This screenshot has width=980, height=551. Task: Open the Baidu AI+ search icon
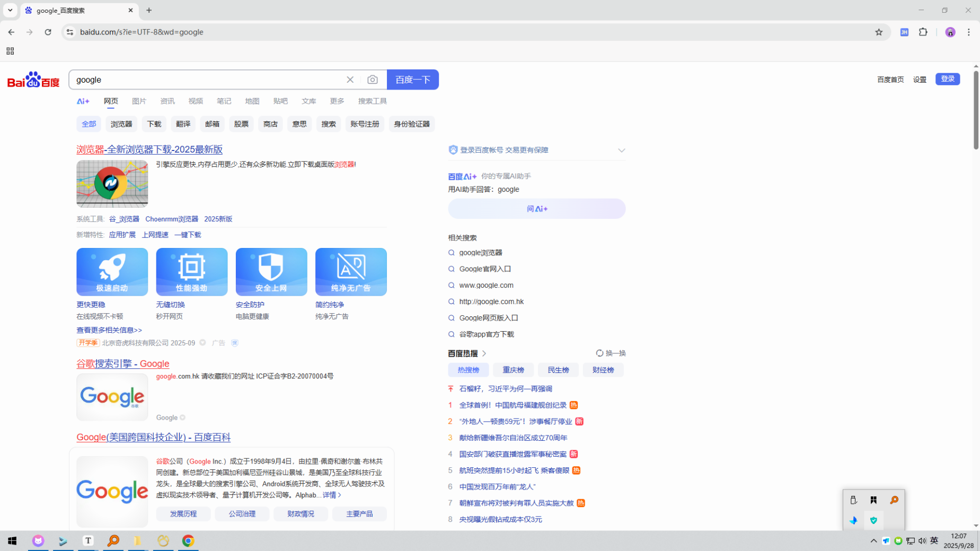pyautogui.click(x=83, y=101)
